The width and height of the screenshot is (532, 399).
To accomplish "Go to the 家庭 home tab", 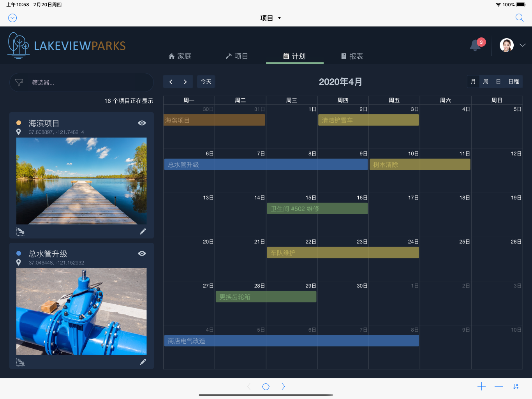I will pyautogui.click(x=180, y=56).
